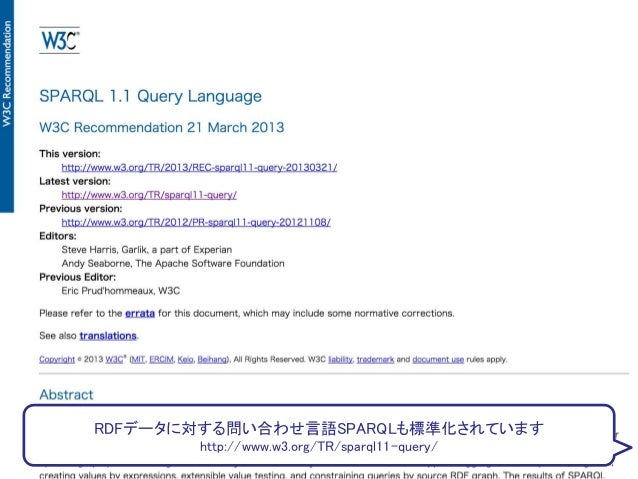Click the Andy Seaborne editor line

coord(173,263)
